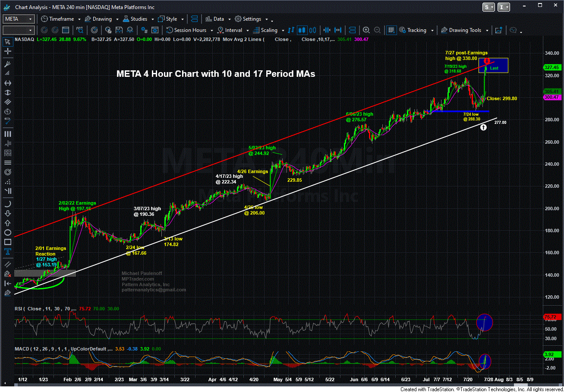Click the gear-hash settings icon
Image resolution: width=564 pixels, height=392 pixels.
point(144,30)
